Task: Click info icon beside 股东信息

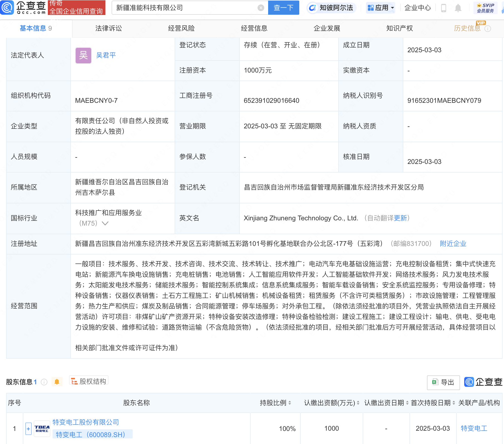Action: (x=44, y=382)
